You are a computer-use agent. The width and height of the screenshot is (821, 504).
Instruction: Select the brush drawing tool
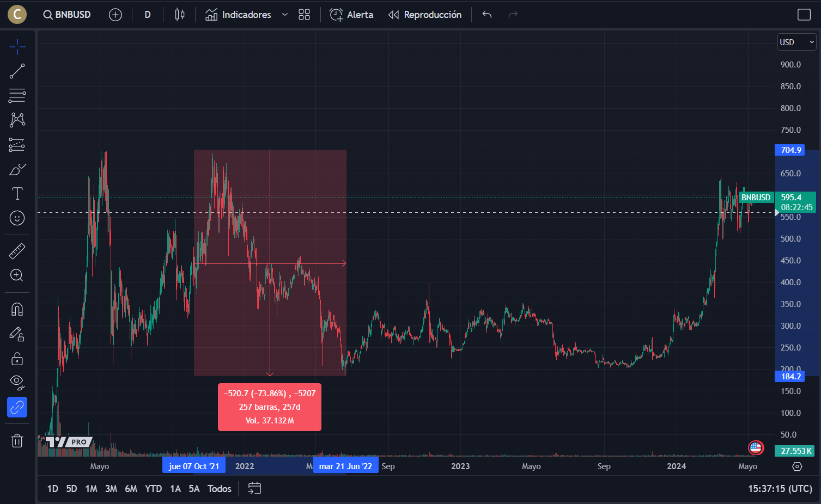17,169
